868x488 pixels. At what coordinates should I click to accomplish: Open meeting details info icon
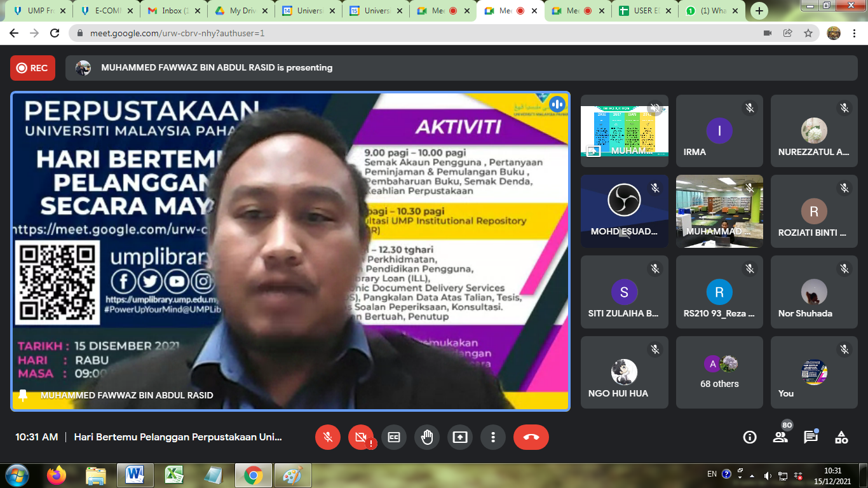click(x=750, y=437)
